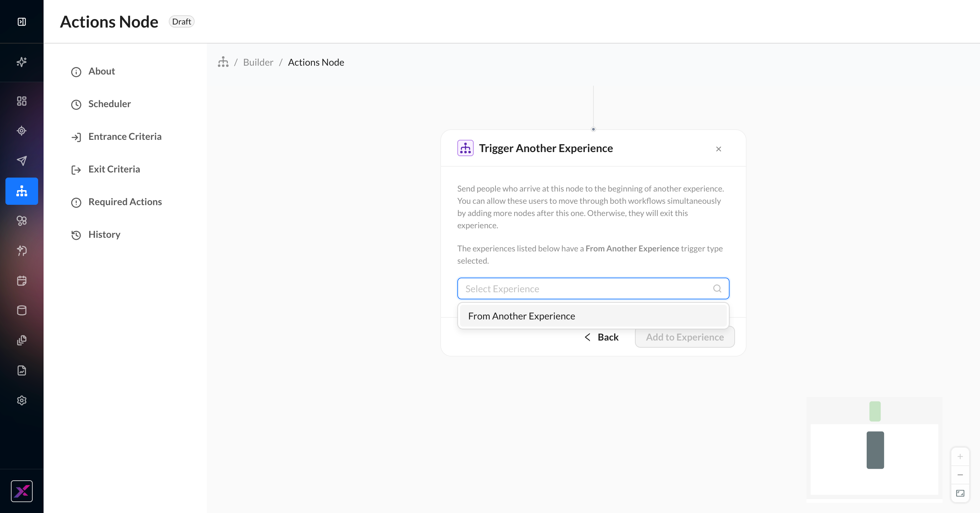Navigate to Builder in the breadcrumb
The height and width of the screenshot is (513, 980).
click(258, 62)
